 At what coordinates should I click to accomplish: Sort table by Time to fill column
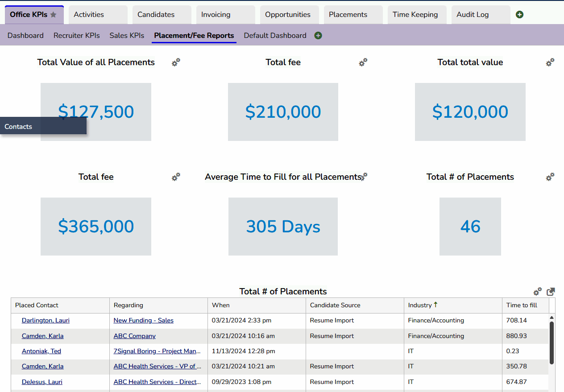coord(522,305)
